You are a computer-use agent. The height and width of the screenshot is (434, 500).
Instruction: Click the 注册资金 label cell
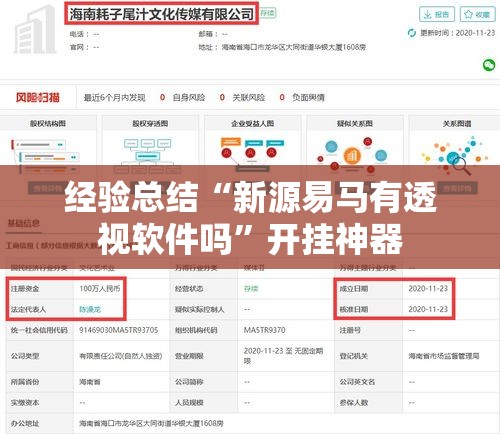[40, 288]
